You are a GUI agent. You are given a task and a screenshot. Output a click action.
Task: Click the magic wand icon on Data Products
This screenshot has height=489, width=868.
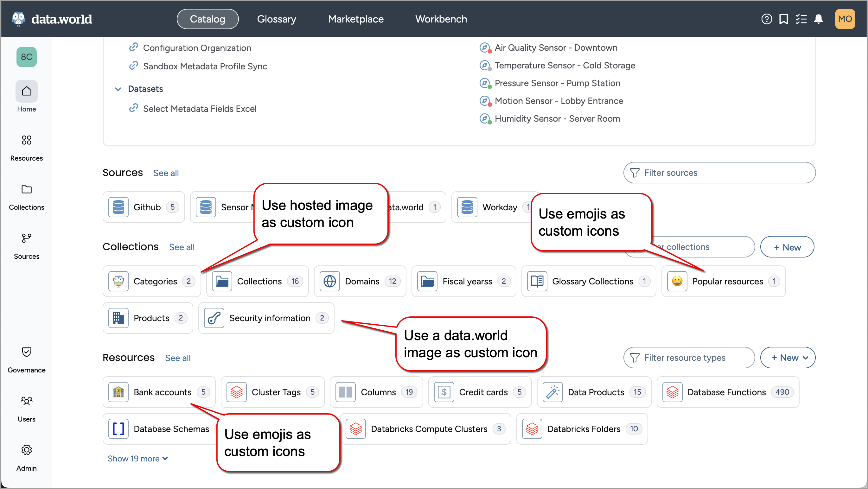tap(553, 392)
